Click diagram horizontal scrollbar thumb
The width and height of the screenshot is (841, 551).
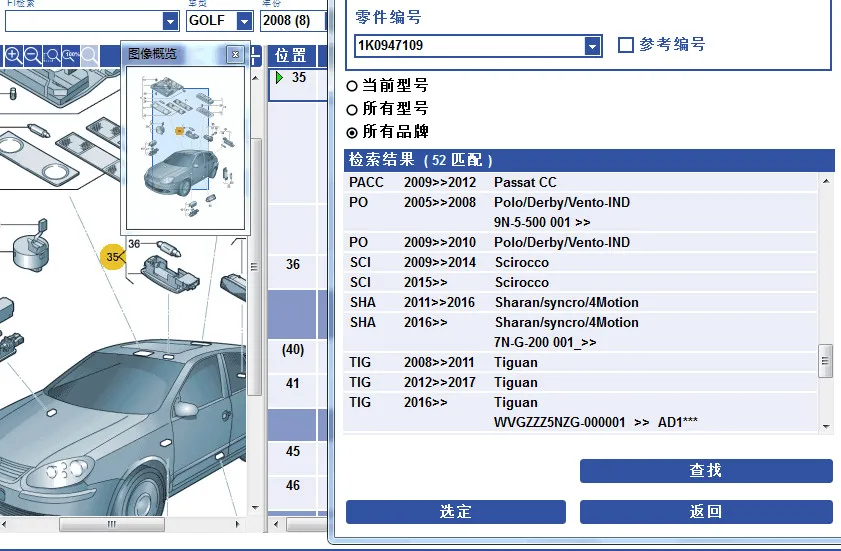[112, 524]
